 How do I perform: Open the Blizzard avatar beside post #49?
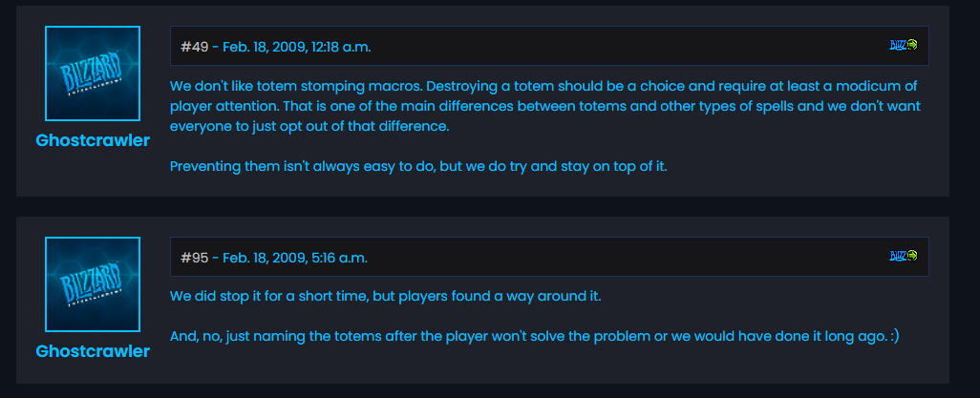[x=93, y=73]
